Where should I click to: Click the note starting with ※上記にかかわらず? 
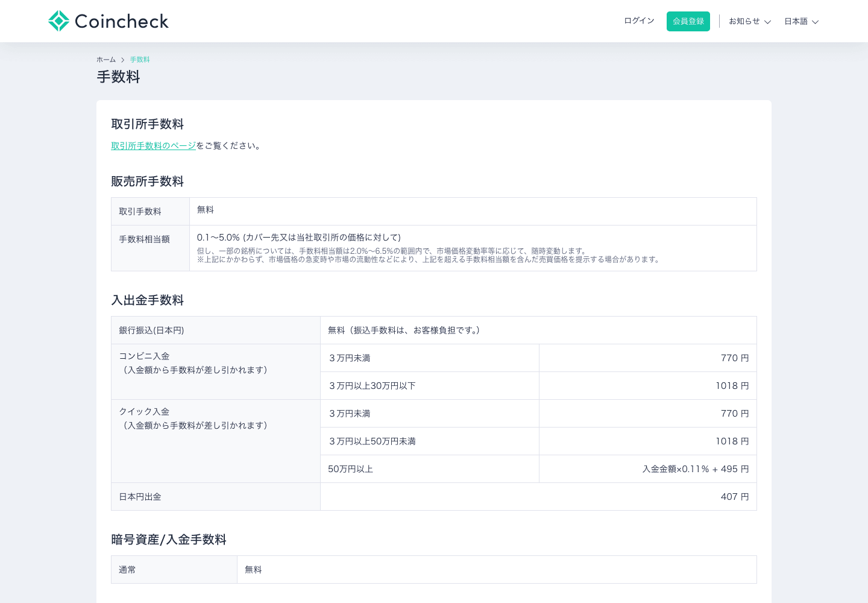[x=430, y=259]
